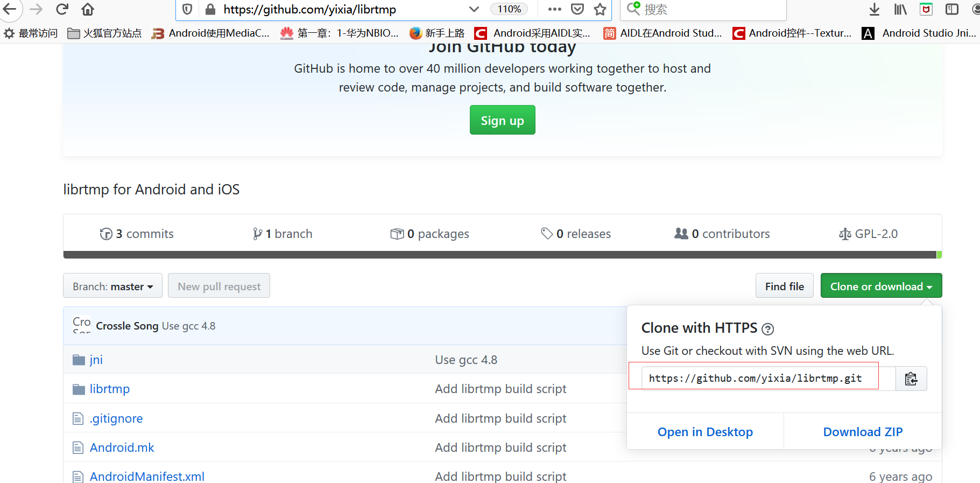Open librtmp row commit message
This screenshot has height=483, width=980.
point(500,389)
